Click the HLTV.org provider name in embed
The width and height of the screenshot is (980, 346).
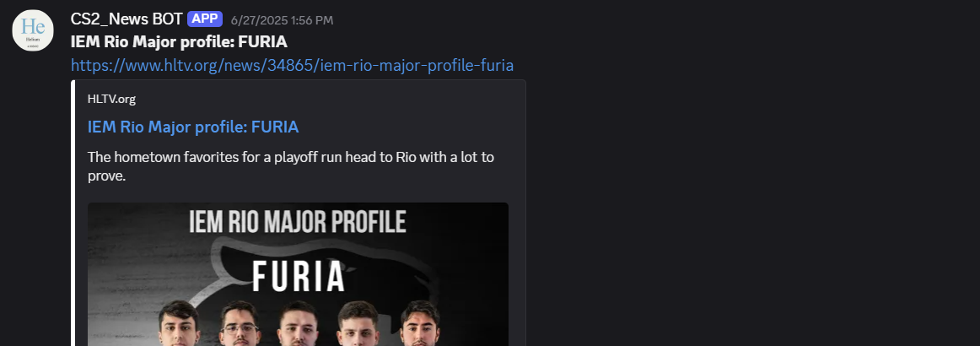tap(111, 99)
